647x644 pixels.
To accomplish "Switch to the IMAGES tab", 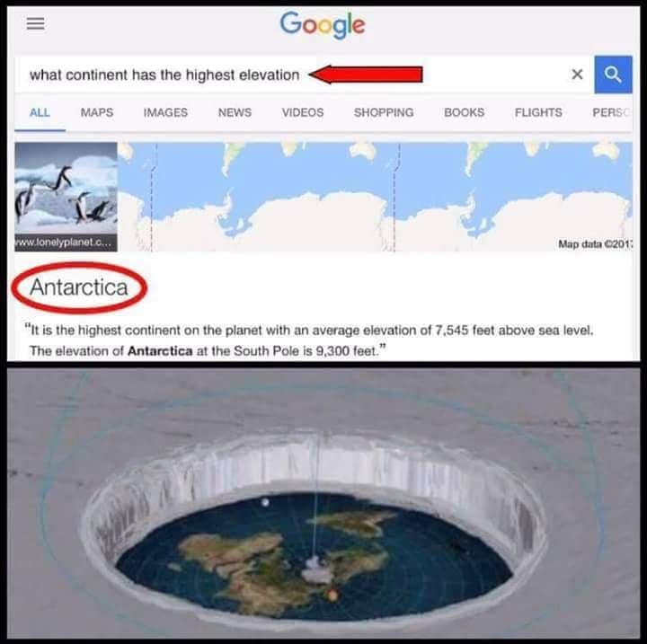I will (165, 112).
